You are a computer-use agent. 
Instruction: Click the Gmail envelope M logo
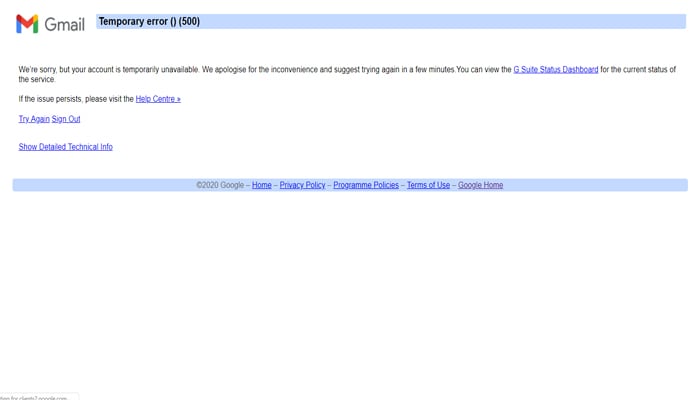click(27, 24)
